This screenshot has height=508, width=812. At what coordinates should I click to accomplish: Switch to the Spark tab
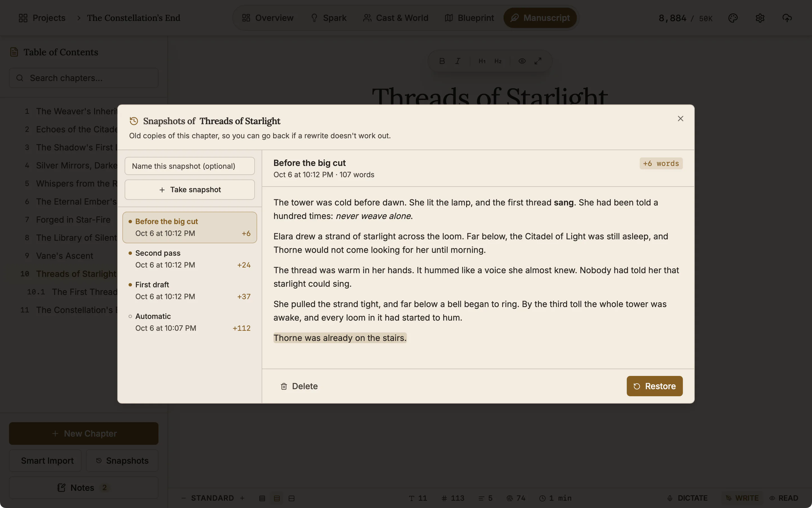(x=329, y=18)
